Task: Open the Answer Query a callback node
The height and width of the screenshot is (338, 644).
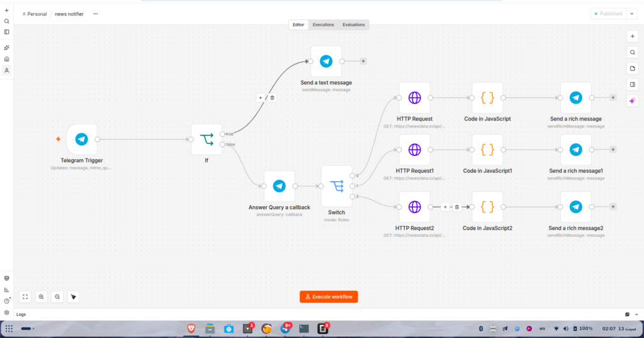Action: click(x=279, y=186)
